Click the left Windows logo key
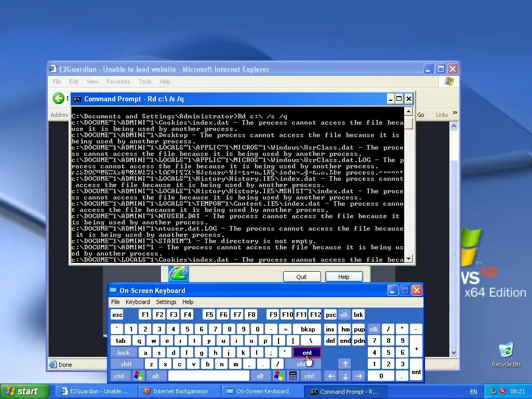 [138, 376]
